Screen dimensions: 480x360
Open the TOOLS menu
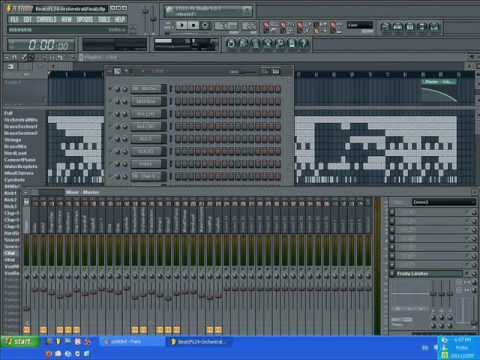click(104, 20)
